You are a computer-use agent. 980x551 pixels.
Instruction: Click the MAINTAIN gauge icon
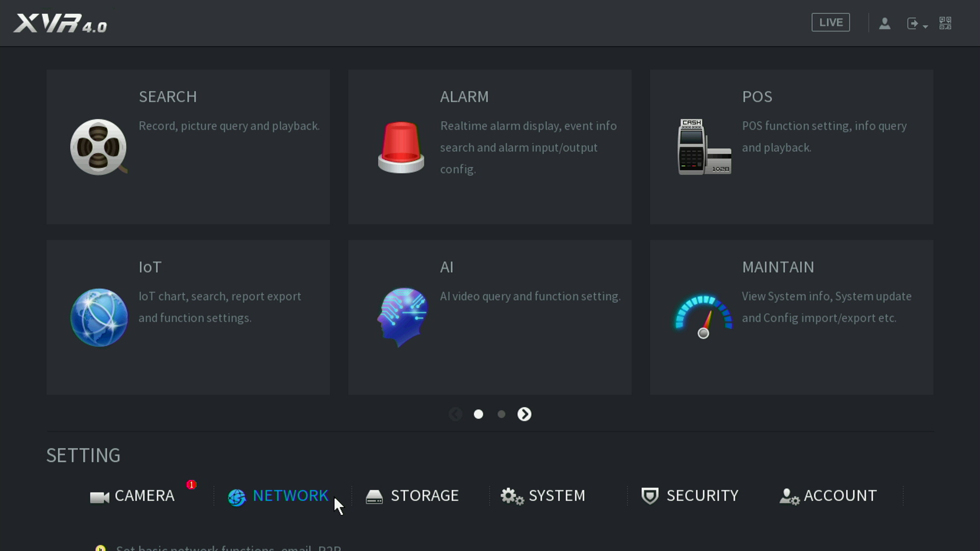704,317
